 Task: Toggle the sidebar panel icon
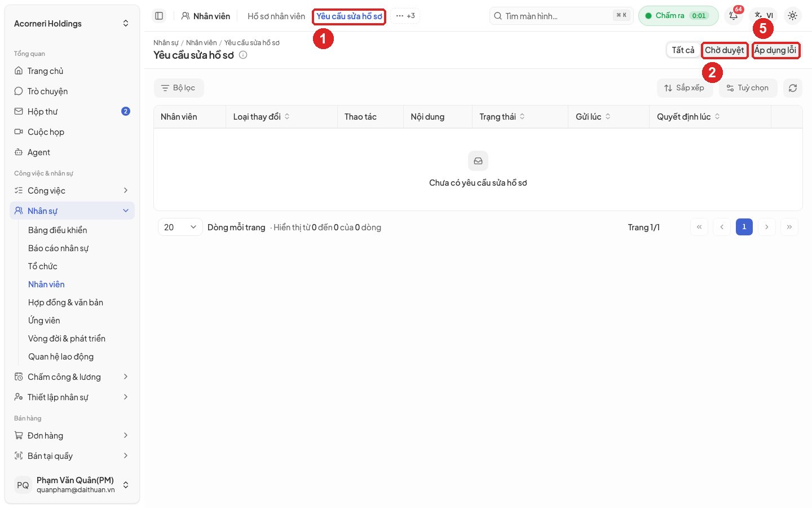pyautogui.click(x=159, y=16)
